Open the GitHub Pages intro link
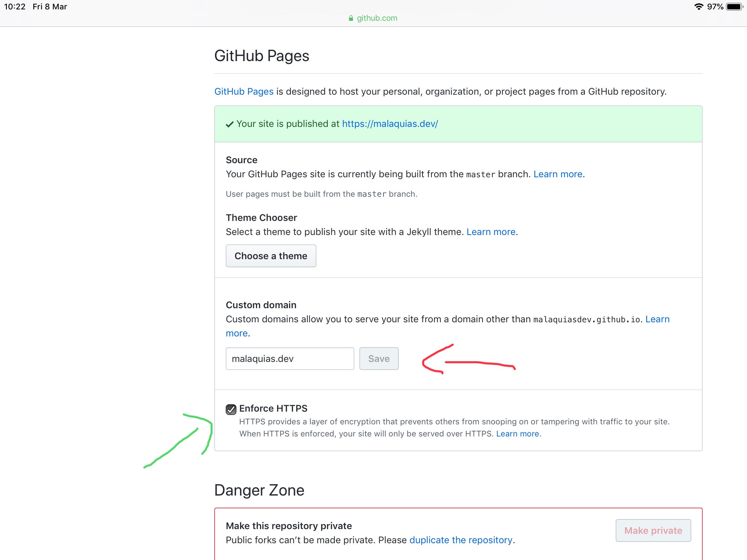The image size is (747, 560). (244, 91)
